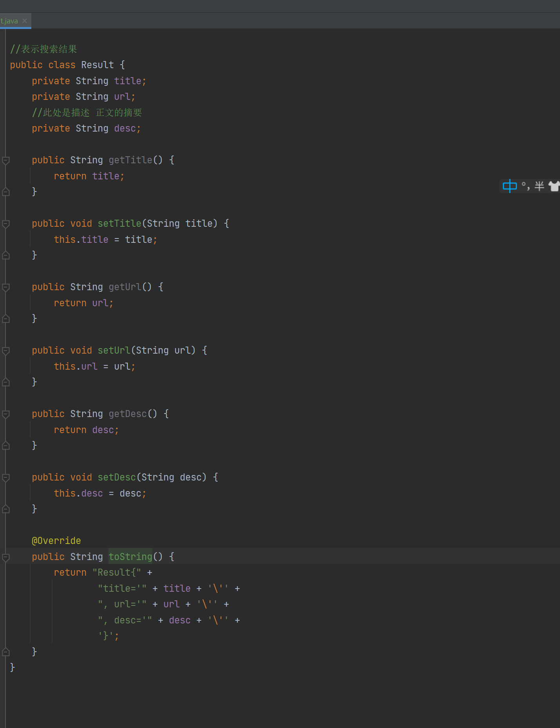Toggle the Chinese/English input mode icon

509,186
